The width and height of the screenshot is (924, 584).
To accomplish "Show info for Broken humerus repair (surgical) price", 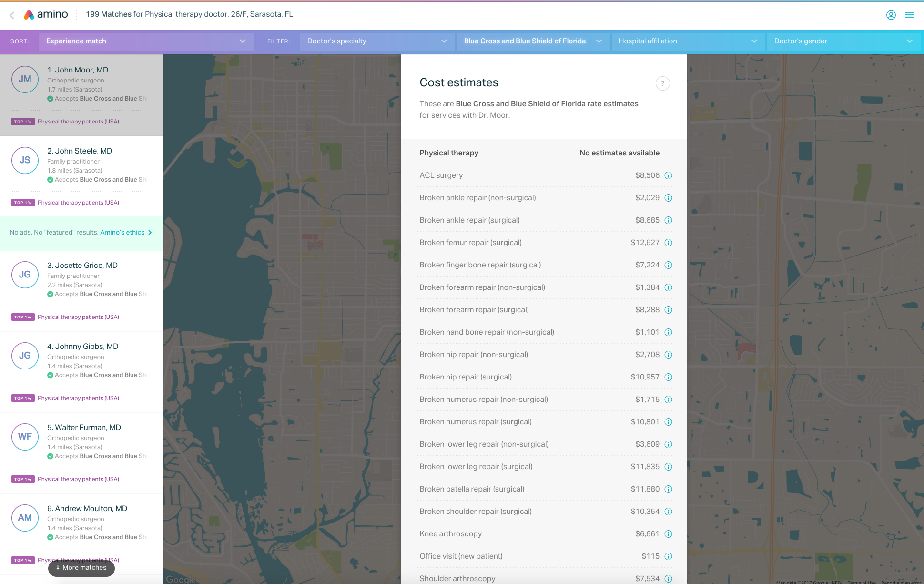I will pyautogui.click(x=668, y=422).
